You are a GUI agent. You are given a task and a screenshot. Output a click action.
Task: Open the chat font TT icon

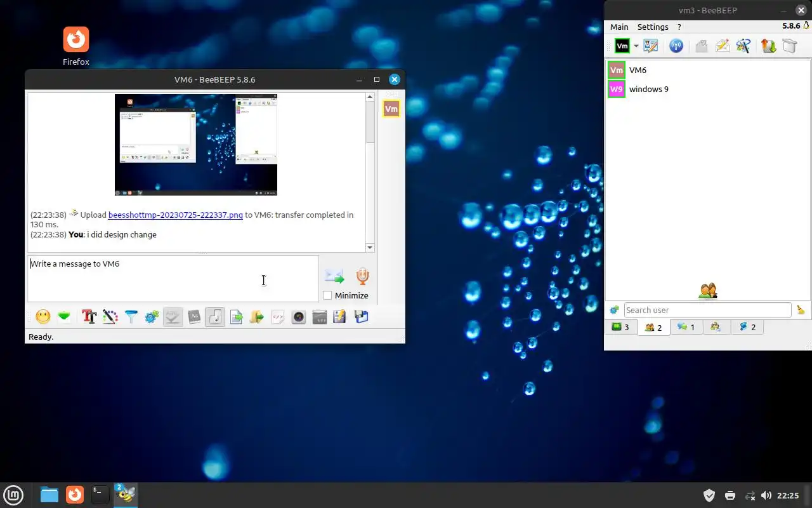[89, 316]
